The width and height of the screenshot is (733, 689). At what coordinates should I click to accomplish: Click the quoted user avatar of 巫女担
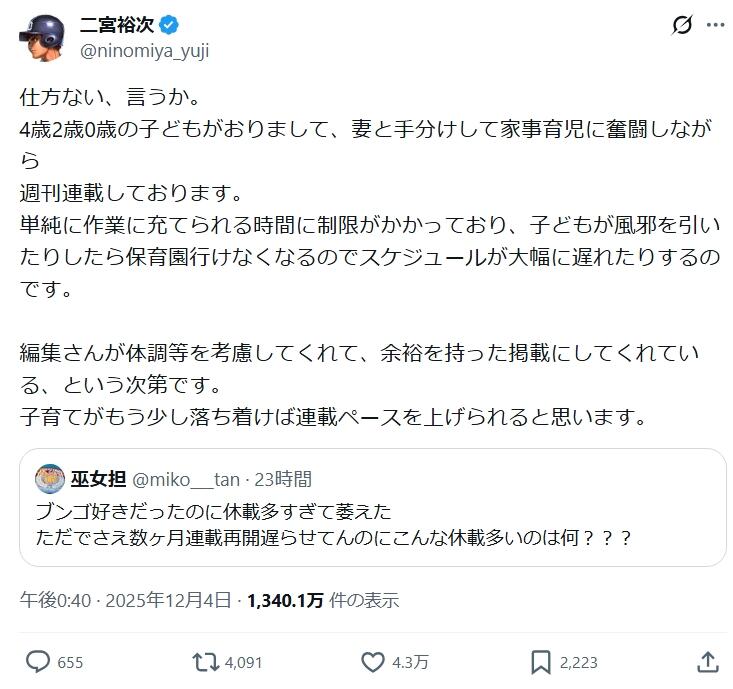(x=49, y=479)
